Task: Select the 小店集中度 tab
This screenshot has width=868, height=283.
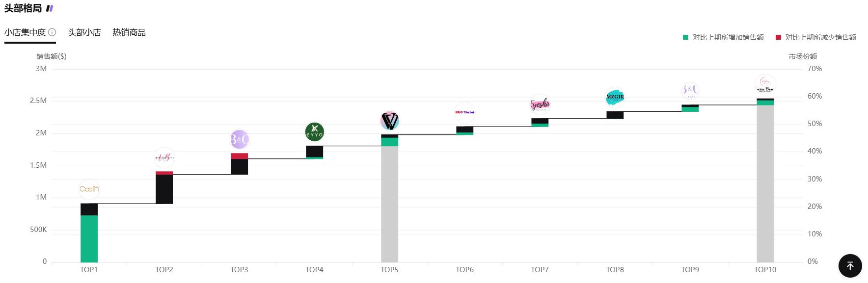Action: coord(25,32)
